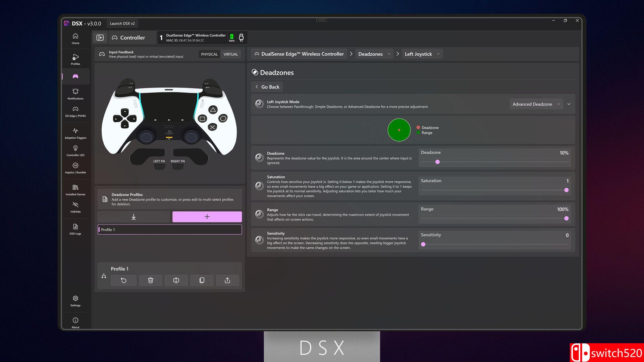
Task: Collapse the left panel with sidebar toggle
Action: 100,38
